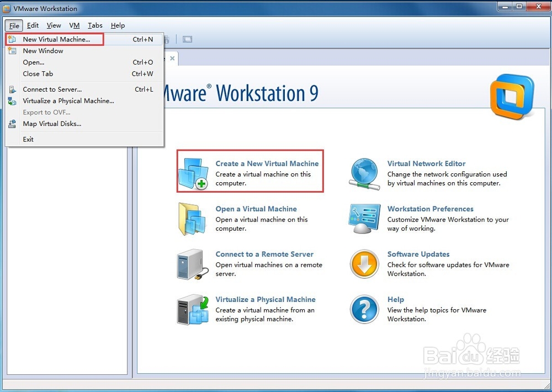Image resolution: width=552 pixels, height=392 pixels.
Task: Click the New Virtual Machine menu icon
Action: click(x=12, y=39)
